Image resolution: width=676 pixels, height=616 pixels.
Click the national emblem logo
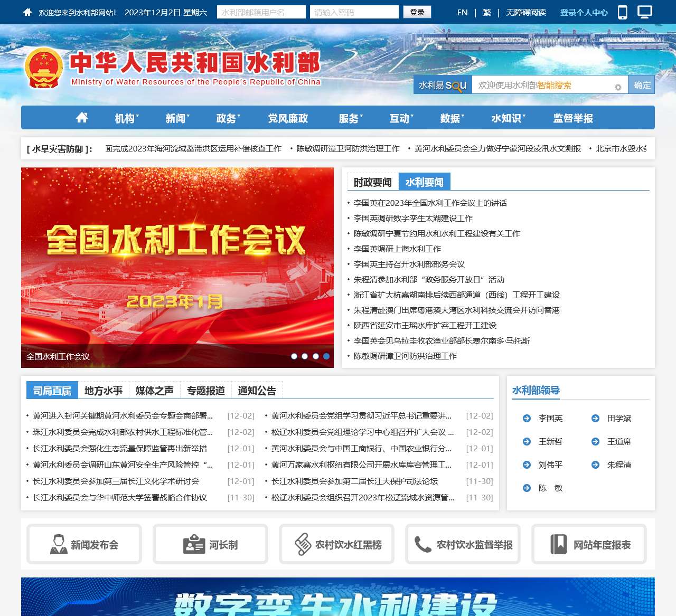43,68
